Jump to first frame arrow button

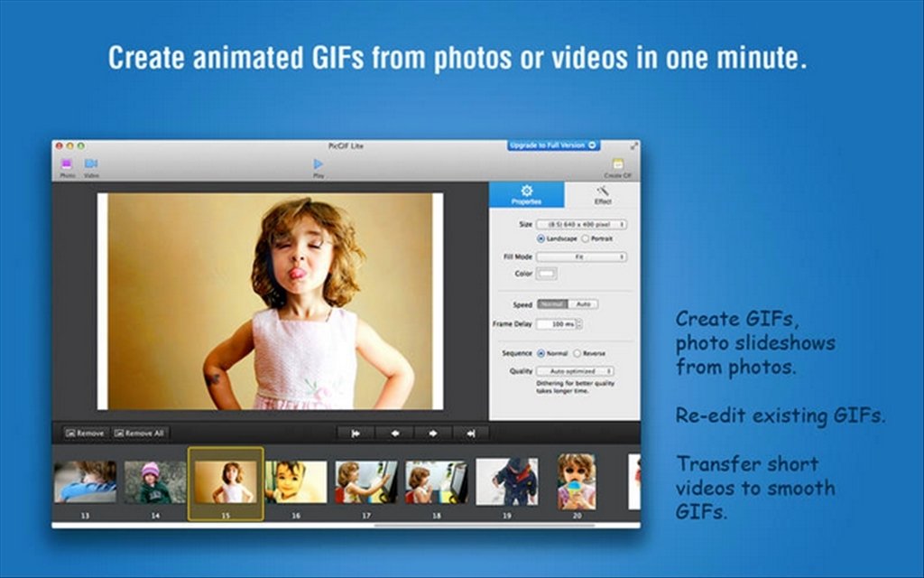tap(356, 433)
